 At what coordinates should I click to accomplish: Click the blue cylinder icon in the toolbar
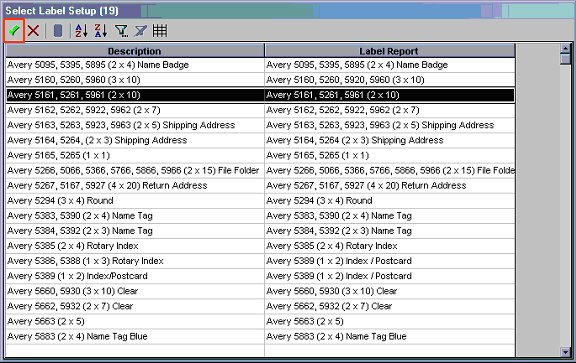pos(58,30)
